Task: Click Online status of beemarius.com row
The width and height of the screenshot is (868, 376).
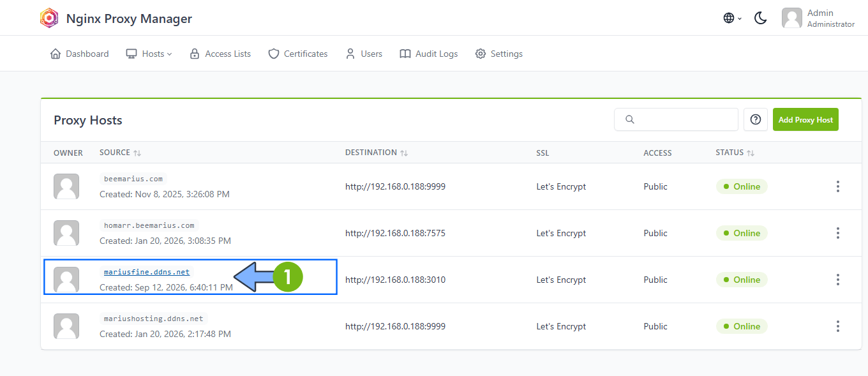Action: pyautogui.click(x=742, y=186)
